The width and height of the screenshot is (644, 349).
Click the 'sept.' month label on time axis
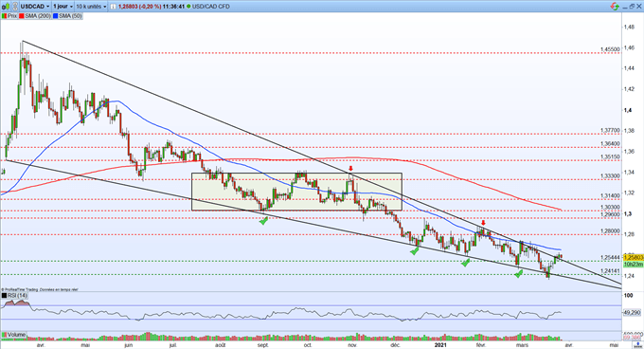click(x=263, y=345)
